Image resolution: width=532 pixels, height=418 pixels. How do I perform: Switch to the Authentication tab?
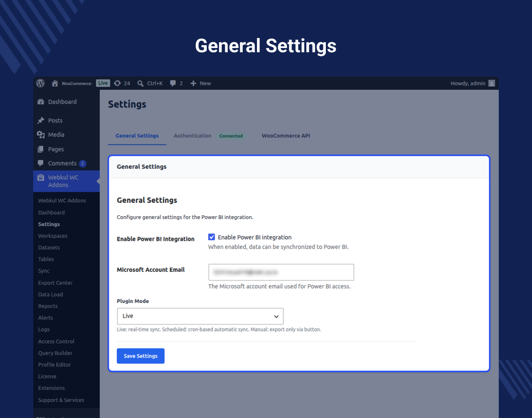[x=192, y=136]
